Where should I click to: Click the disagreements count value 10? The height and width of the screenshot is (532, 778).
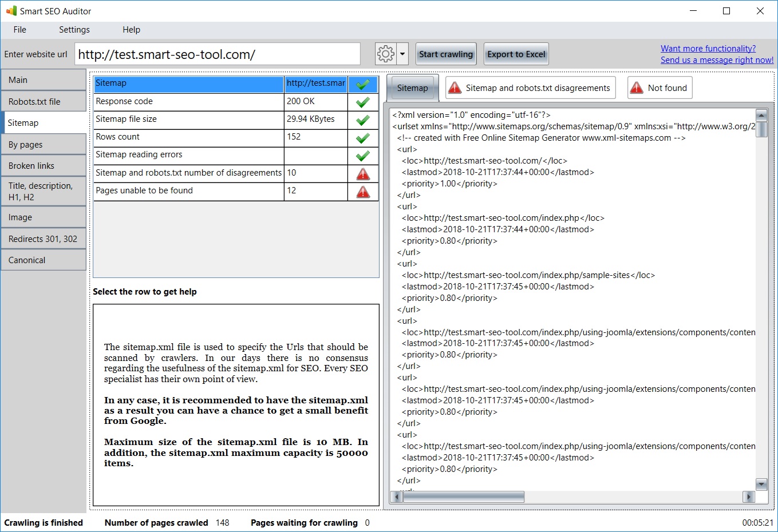[316, 174]
